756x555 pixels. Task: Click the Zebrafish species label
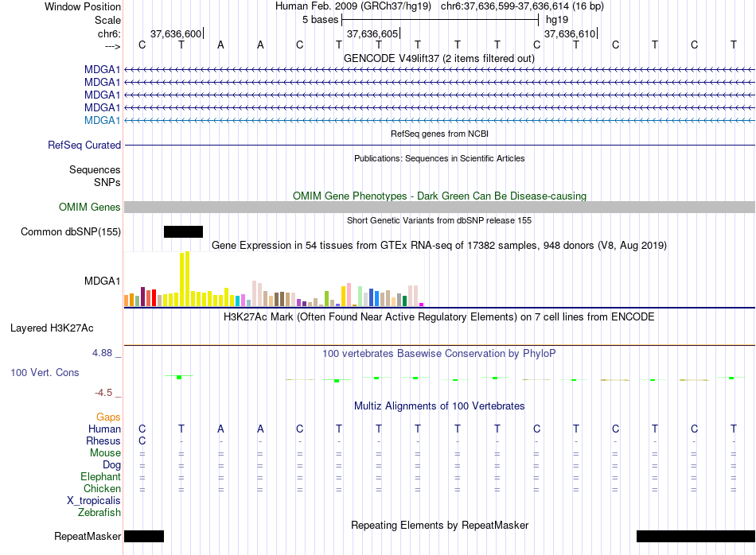[x=99, y=513]
